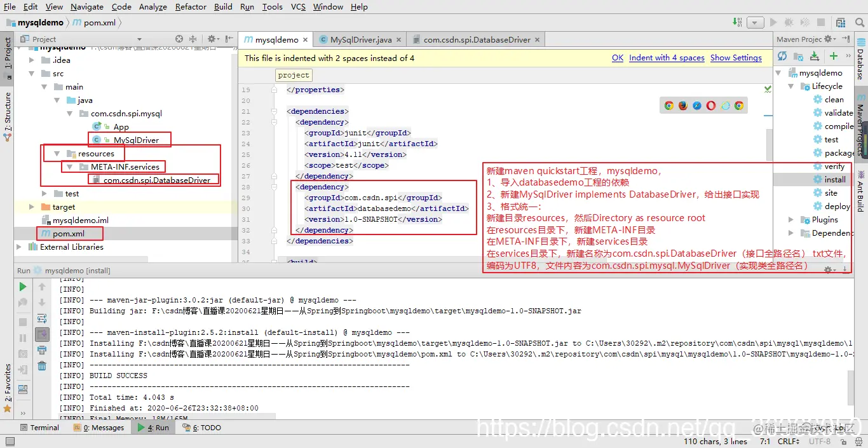
Task: Open in Chrome browser icon
Action: pos(669,105)
